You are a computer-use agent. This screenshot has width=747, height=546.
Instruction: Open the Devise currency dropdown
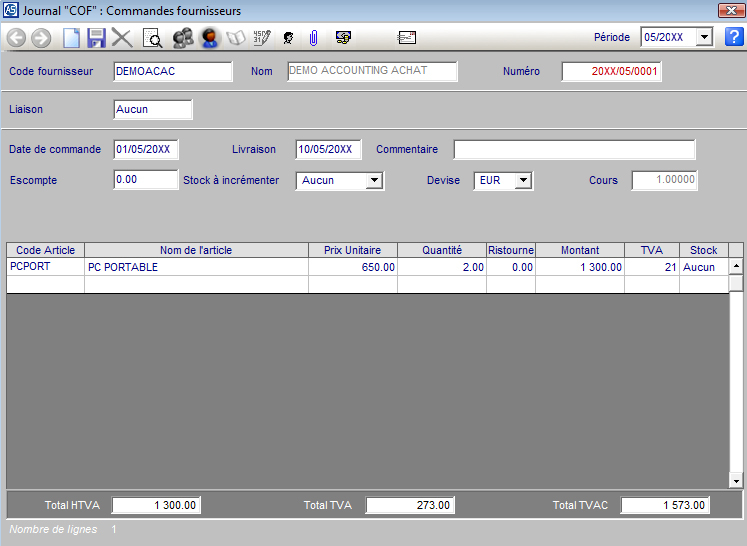(x=524, y=181)
